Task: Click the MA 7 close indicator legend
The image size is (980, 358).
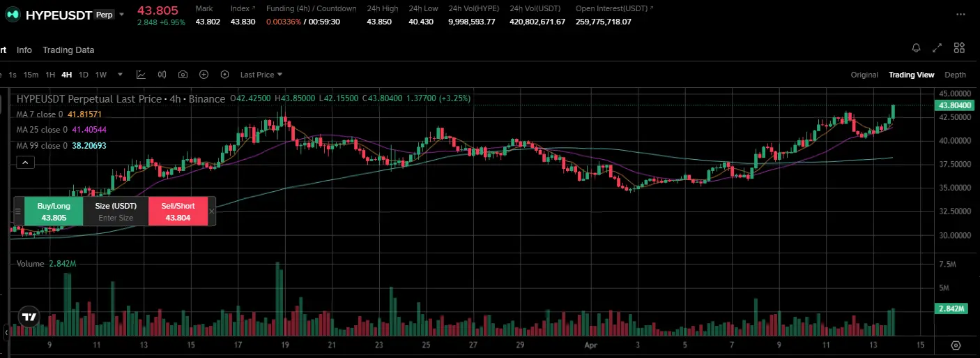Action: pos(59,114)
